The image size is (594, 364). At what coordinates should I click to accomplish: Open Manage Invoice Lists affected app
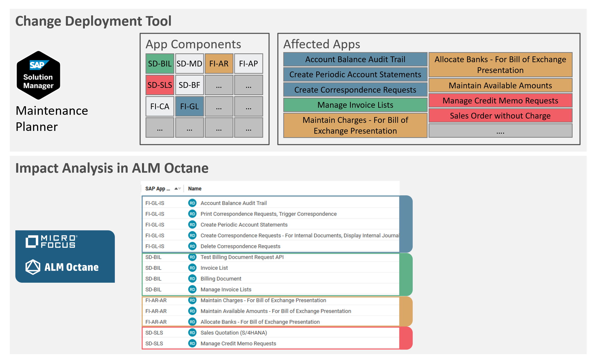click(x=355, y=105)
